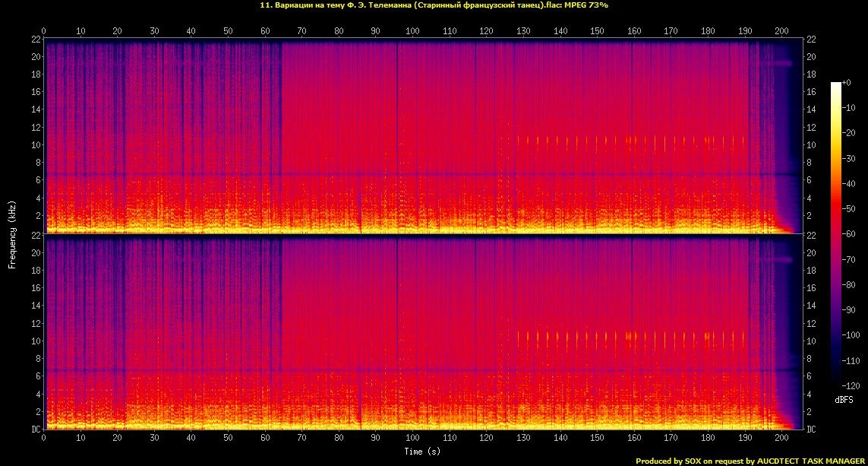Click the 150 second tick on bottom time axis
This screenshot has width=868, height=466.
click(x=597, y=439)
